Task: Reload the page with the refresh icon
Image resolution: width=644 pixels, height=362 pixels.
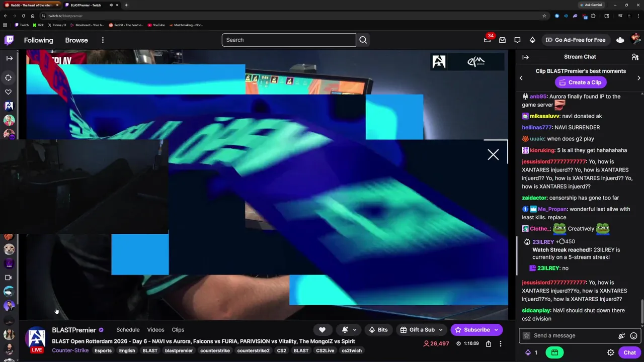Action: 23,16
